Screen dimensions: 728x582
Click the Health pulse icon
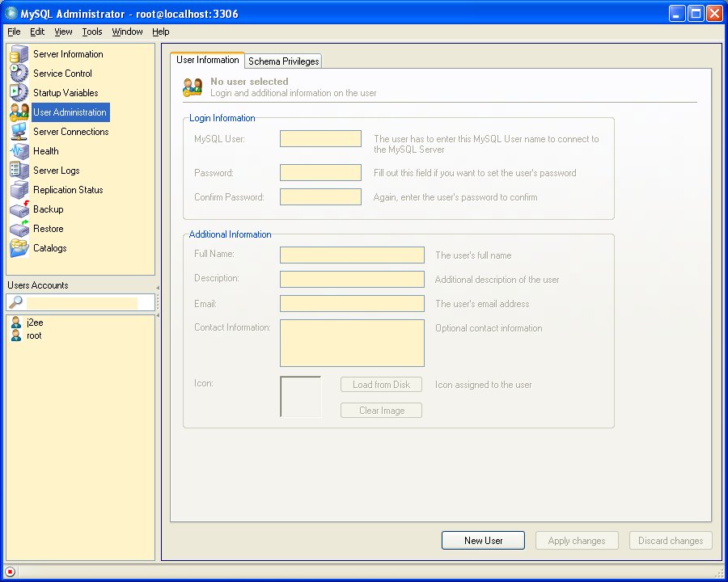pos(19,151)
